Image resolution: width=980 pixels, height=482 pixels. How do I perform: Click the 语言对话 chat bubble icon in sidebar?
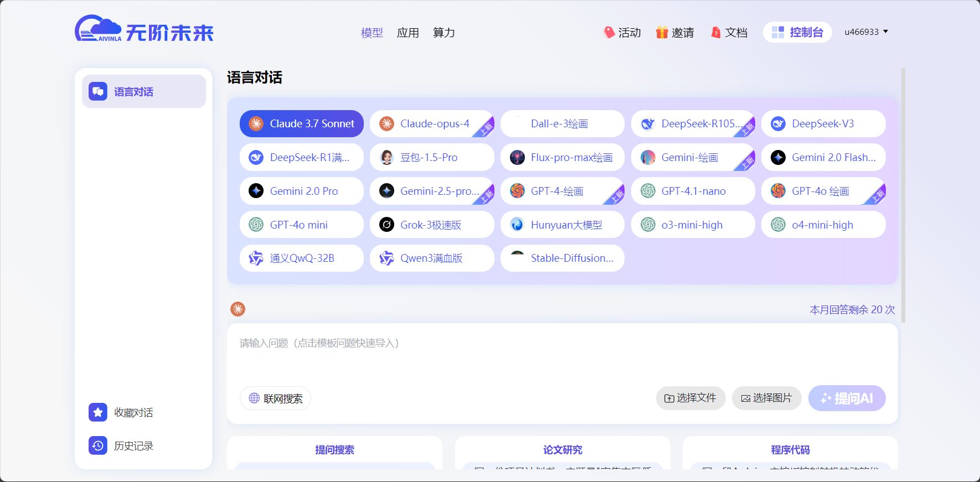[x=98, y=91]
